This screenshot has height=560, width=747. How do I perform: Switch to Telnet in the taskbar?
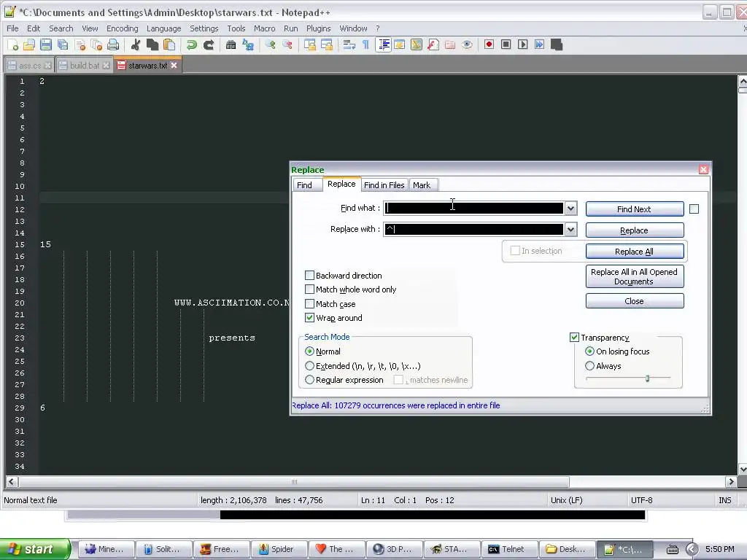509,549
